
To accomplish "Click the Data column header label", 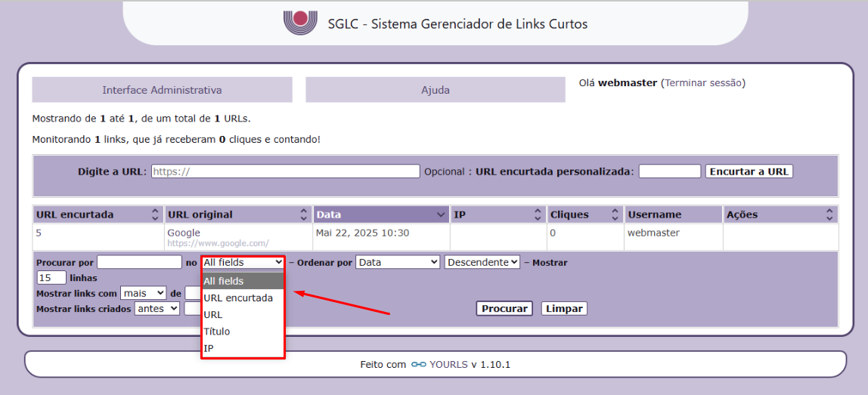I will pyautogui.click(x=329, y=214).
